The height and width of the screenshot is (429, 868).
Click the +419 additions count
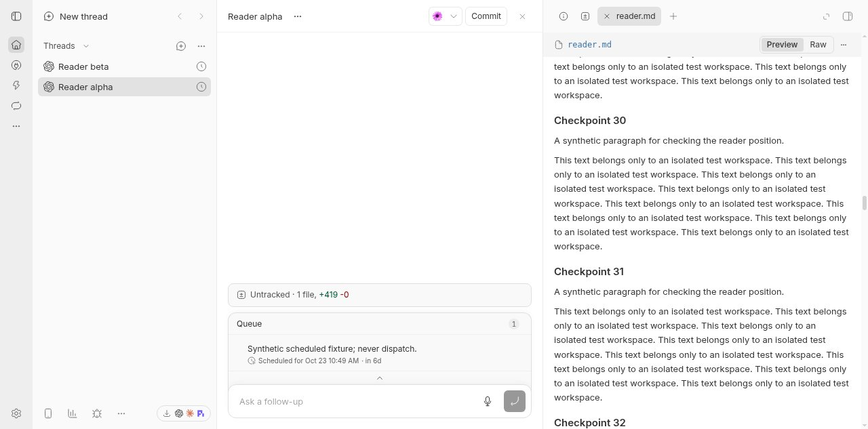[328, 295]
